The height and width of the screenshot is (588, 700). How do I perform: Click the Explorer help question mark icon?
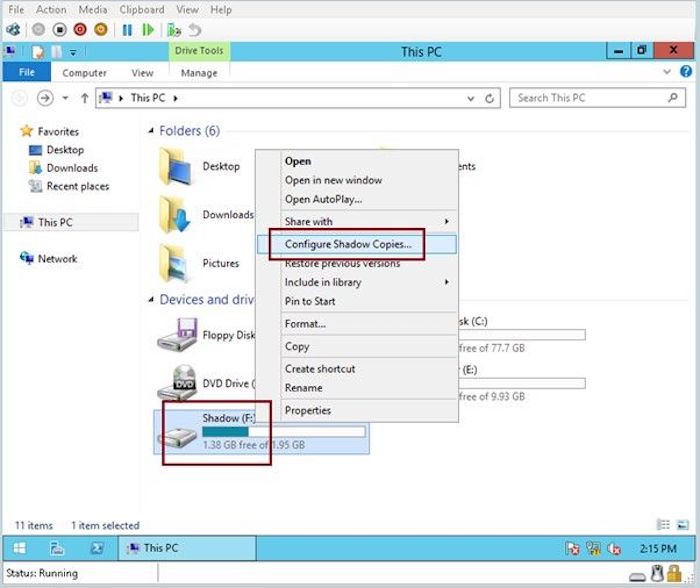click(x=685, y=73)
